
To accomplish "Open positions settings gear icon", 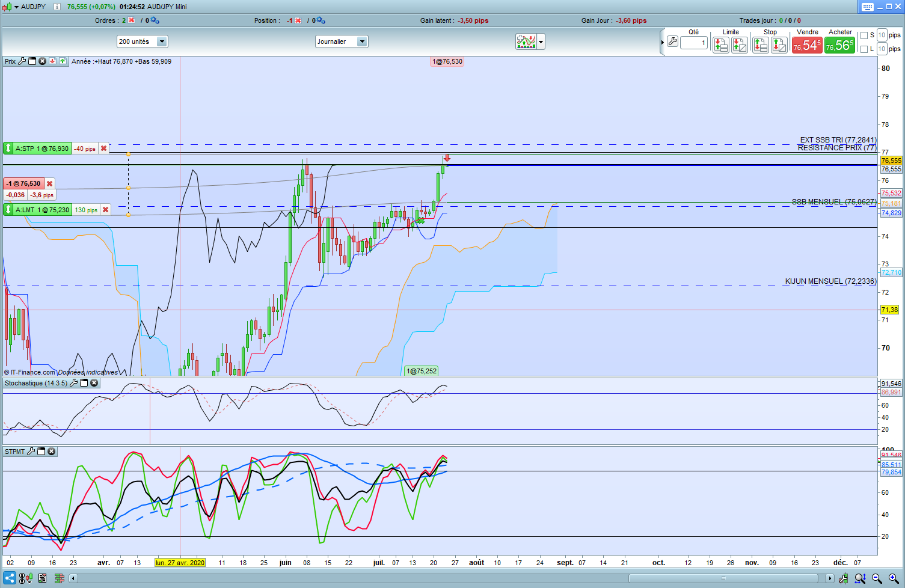I will click(x=321, y=20).
